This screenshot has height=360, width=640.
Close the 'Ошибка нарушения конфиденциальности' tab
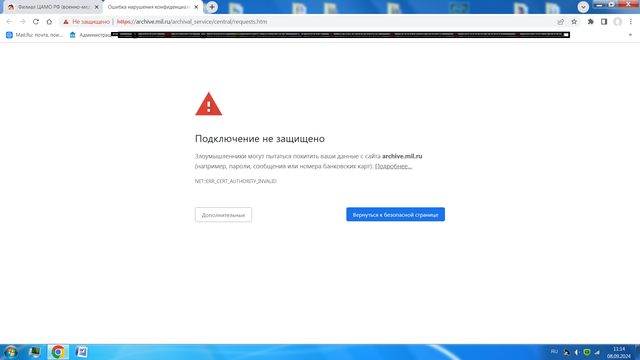[196, 7]
